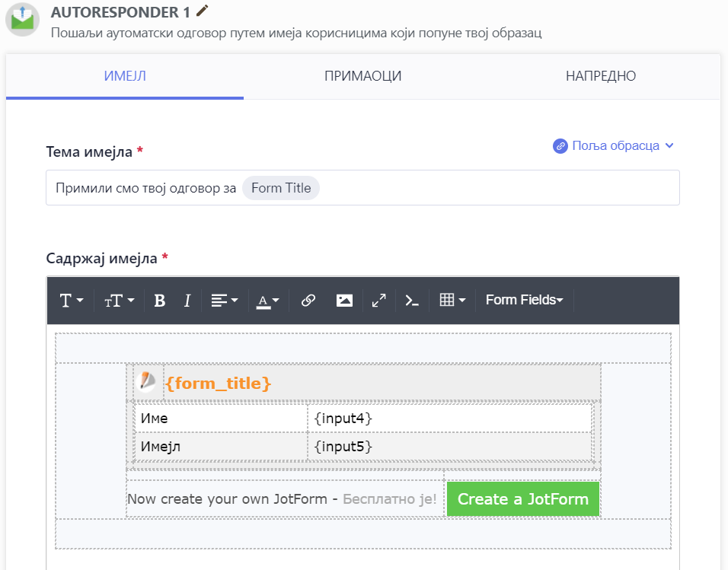Open the text color picker
728x570 pixels.
pyautogui.click(x=267, y=301)
